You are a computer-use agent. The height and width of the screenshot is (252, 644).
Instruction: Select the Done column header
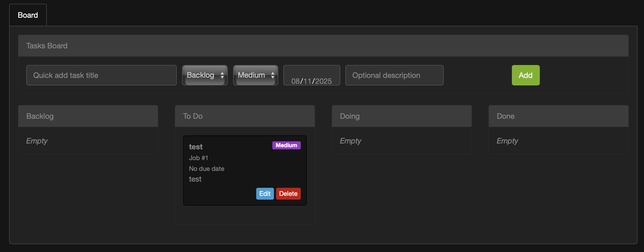[505, 116]
